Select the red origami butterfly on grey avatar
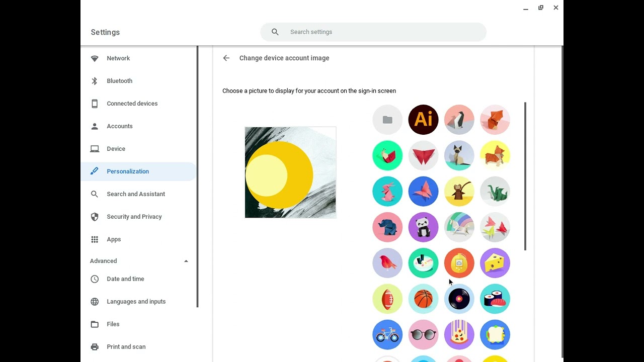Image resolution: width=644 pixels, height=362 pixels. tap(423, 155)
